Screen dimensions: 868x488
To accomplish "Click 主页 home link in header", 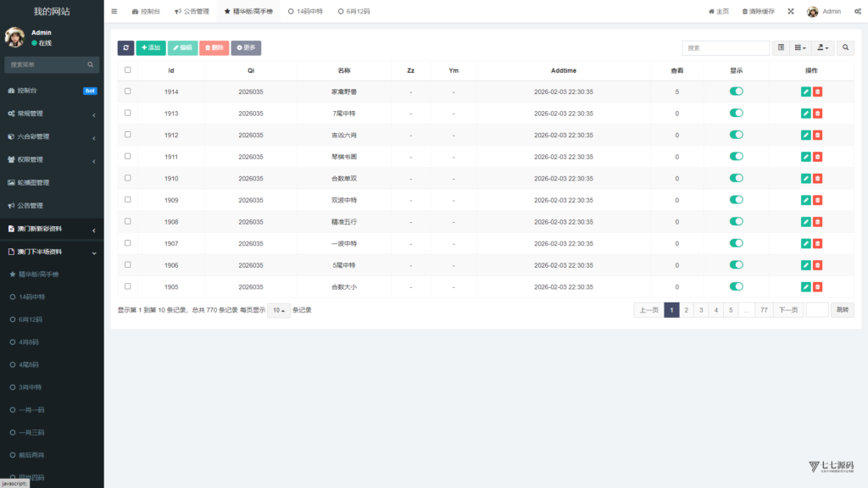I will (719, 11).
